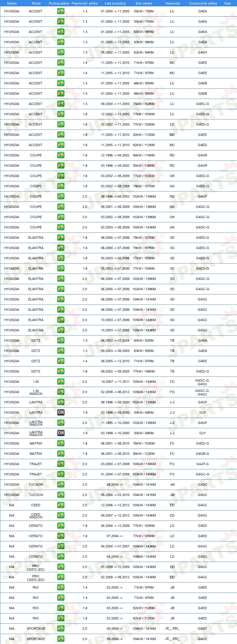This screenshot has width=237, height=644.
Task: Select the 09.2002 -> 03.2004 production years cell
Action: pyautogui.click(x=115, y=340)
